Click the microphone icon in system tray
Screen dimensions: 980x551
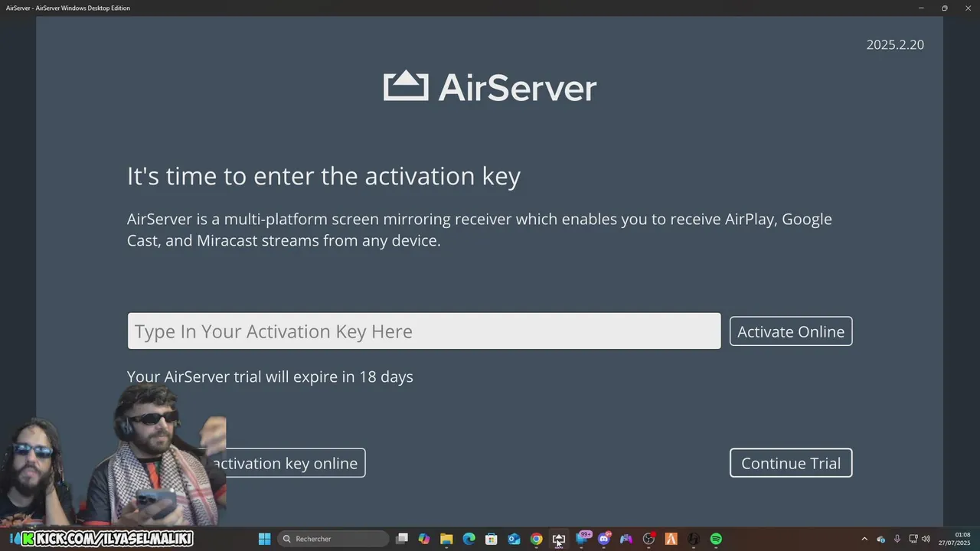[897, 539]
